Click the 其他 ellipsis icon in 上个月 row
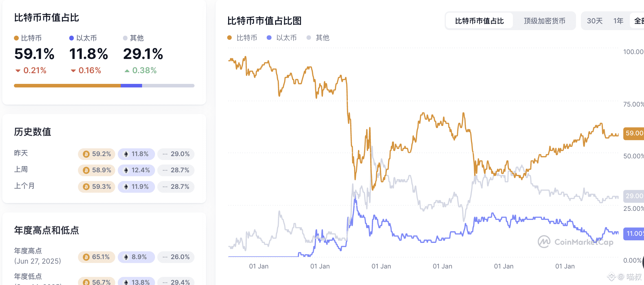The width and height of the screenshot is (644, 285). click(x=165, y=187)
